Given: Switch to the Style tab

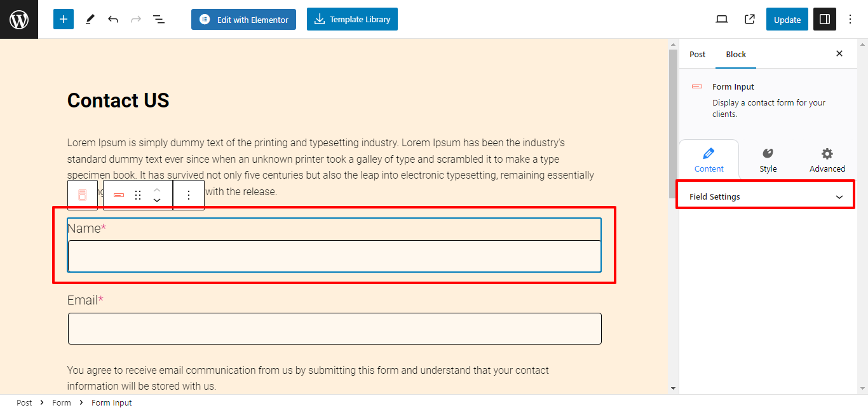Looking at the screenshot, I should [768, 160].
